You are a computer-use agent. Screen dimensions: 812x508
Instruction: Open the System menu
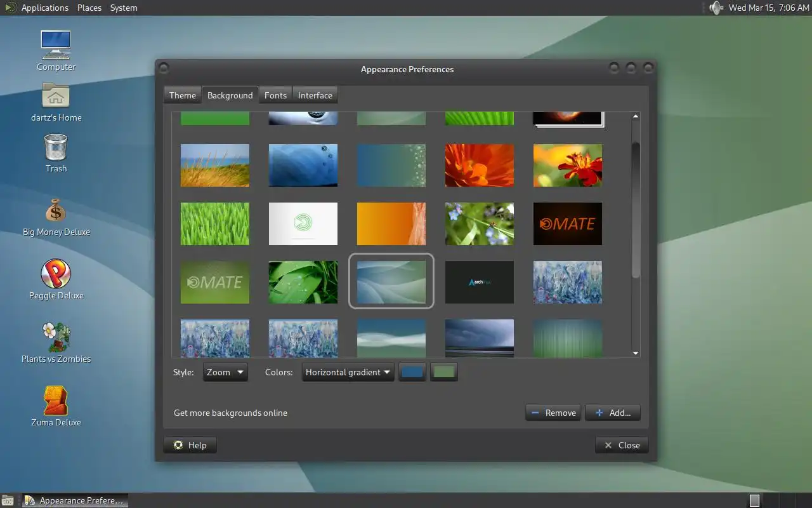coord(124,8)
